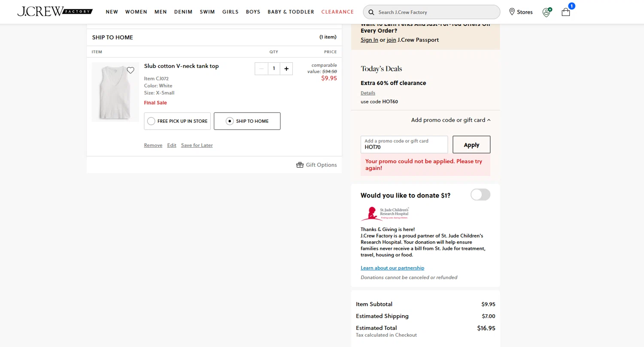This screenshot has width=644, height=347.
Task: Focus the Search J.Crew Factory field
Action: 431,12
